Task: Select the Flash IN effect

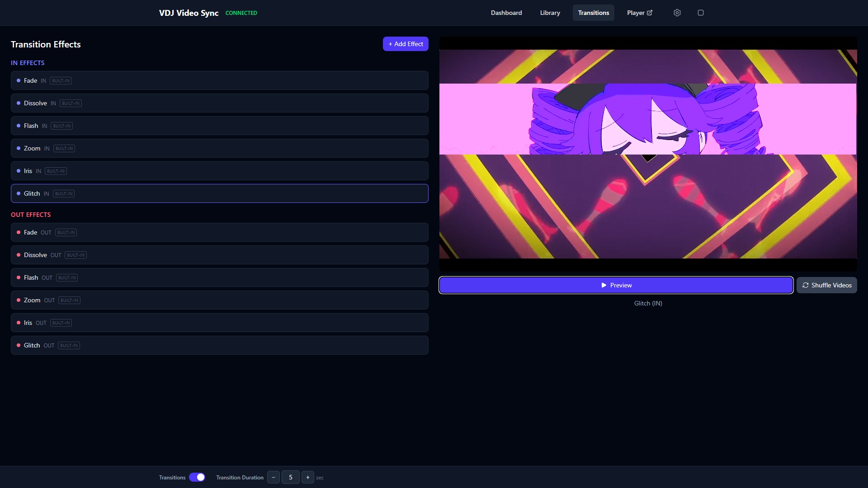Action: [x=219, y=125]
